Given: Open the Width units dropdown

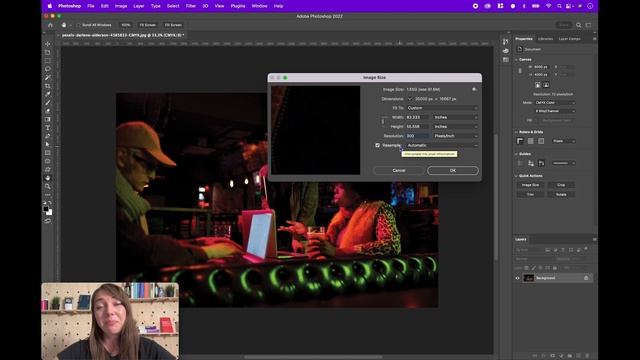Looking at the screenshot, I should (x=456, y=117).
